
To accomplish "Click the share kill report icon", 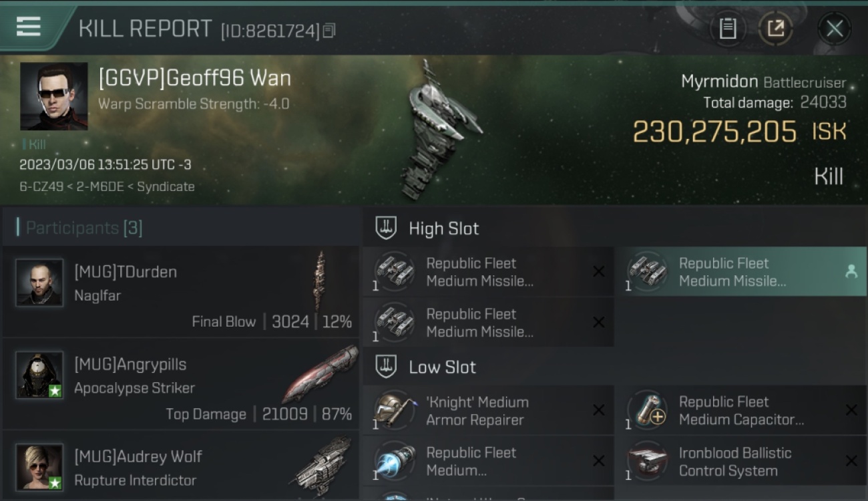I will point(776,29).
